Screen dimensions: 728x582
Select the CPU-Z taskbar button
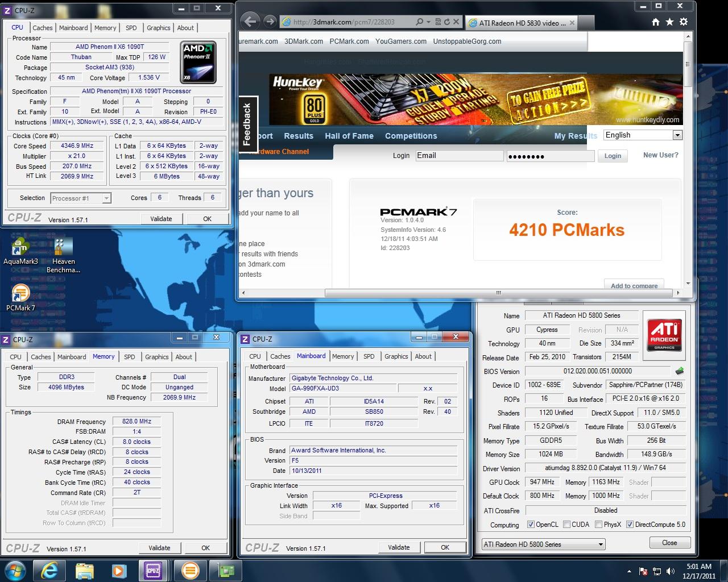point(153,571)
